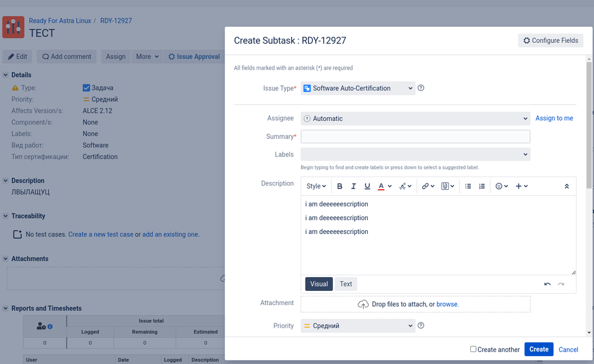Collapse the Reports and Timesheets section
This screenshot has height=364, width=594.
pyautogui.click(x=6, y=308)
